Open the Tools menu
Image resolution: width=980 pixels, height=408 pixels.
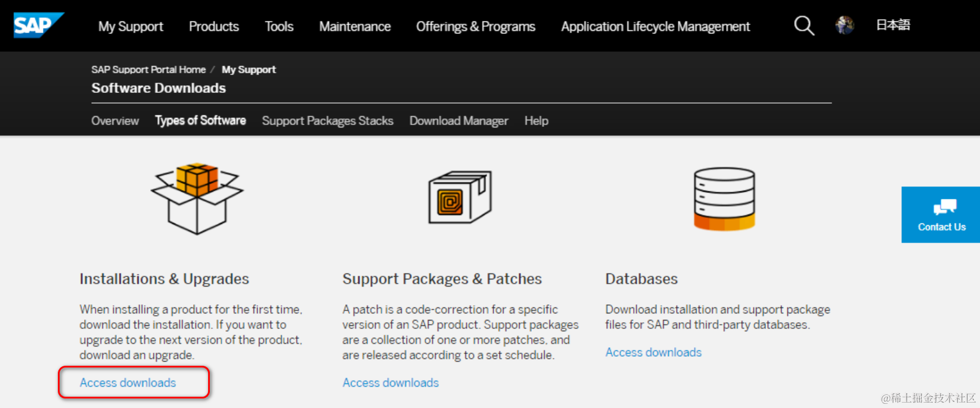tap(279, 26)
